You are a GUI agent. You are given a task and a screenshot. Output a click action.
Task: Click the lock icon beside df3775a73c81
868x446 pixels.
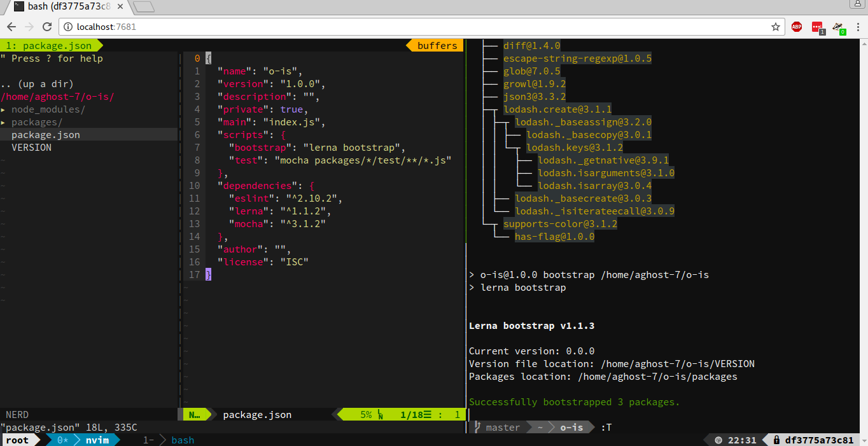coord(777,440)
